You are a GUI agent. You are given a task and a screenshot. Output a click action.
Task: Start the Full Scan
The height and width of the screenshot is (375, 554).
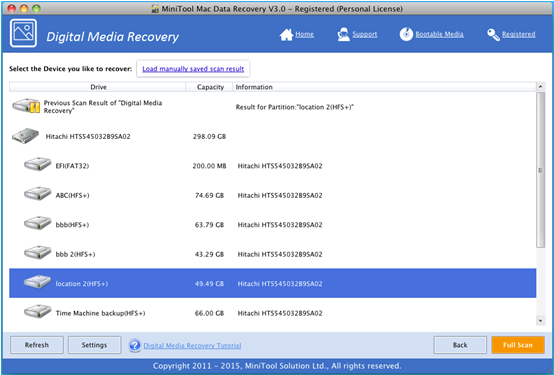(518, 345)
